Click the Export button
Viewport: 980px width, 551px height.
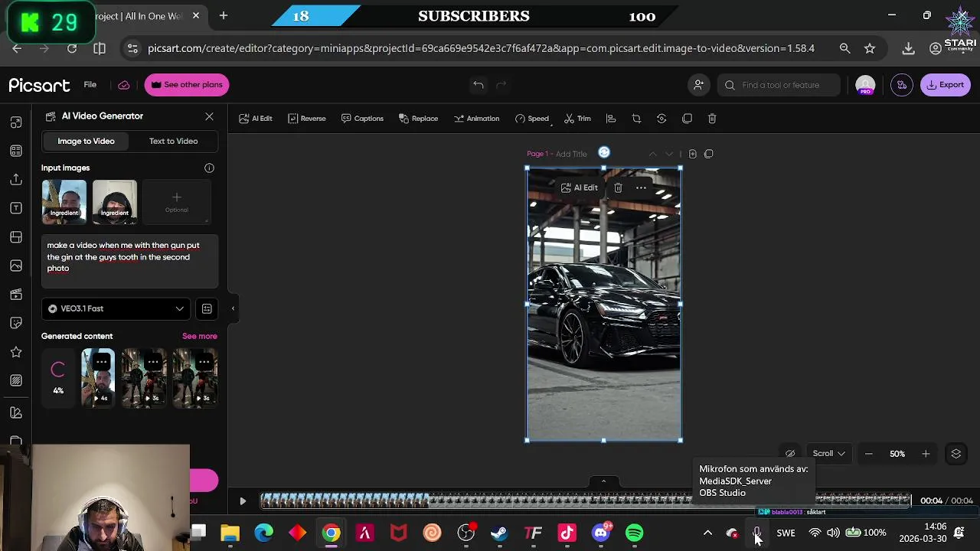click(946, 85)
